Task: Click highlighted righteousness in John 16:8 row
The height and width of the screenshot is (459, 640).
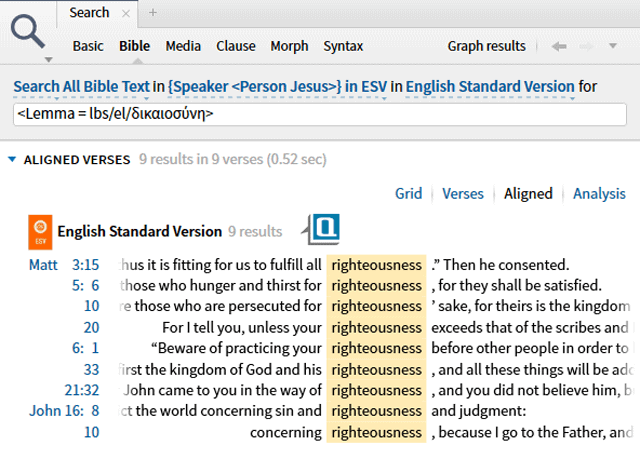Action: [x=376, y=411]
